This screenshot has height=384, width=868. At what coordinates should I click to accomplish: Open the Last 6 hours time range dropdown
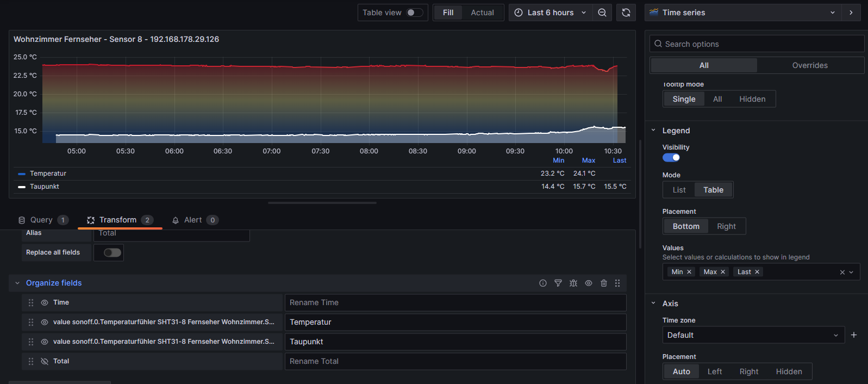point(551,13)
